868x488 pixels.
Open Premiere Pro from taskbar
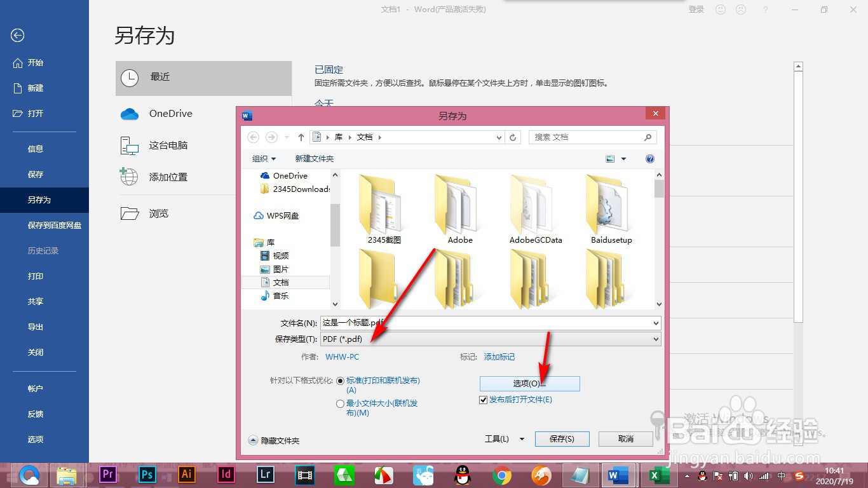[x=108, y=475]
